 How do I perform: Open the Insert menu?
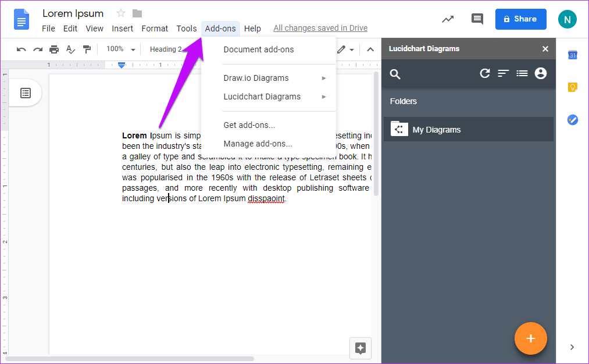(123, 28)
